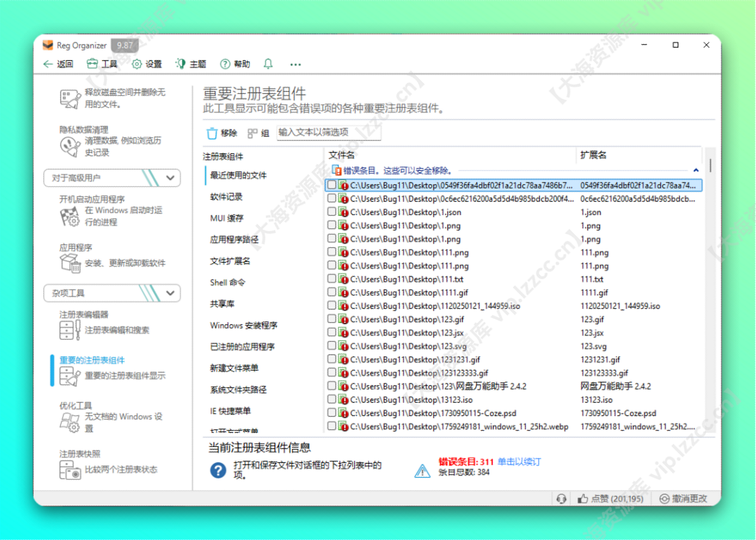Select the 1730950115-Coze.psd file path

433,413
